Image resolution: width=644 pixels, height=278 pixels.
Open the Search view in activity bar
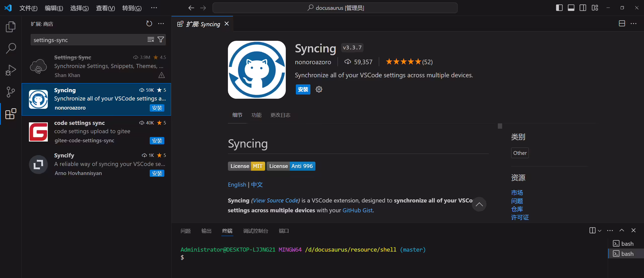tap(11, 48)
